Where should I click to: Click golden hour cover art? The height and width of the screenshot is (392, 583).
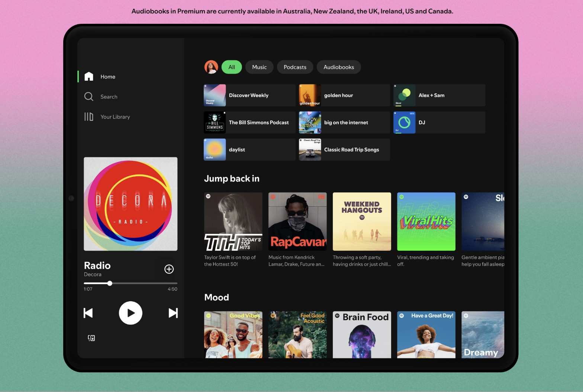click(310, 95)
